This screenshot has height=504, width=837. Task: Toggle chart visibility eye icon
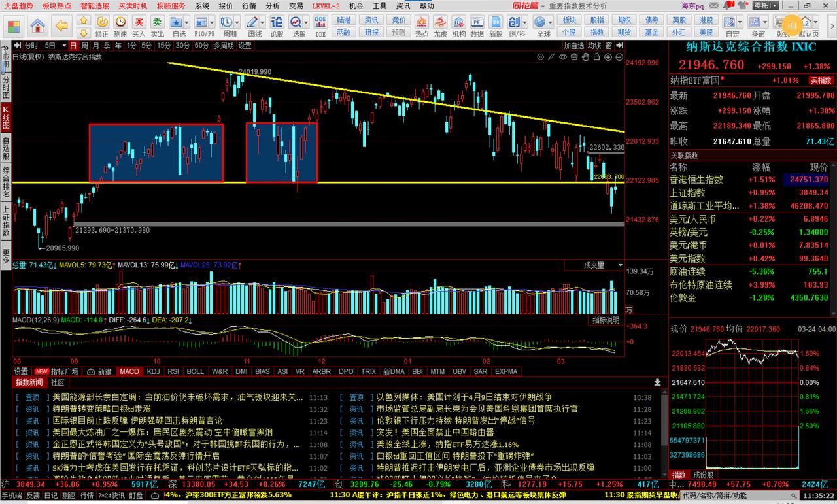pyautogui.click(x=563, y=57)
